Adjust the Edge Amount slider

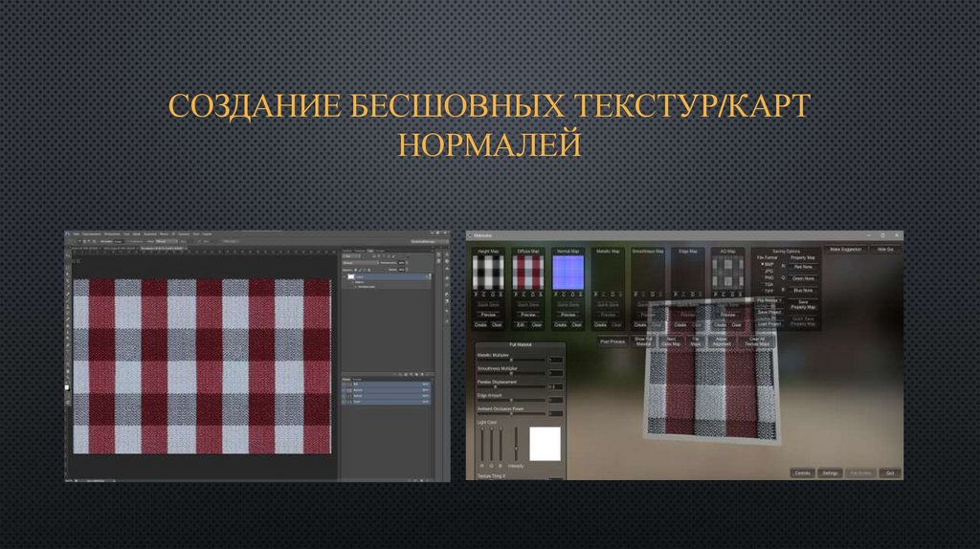[511, 401]
